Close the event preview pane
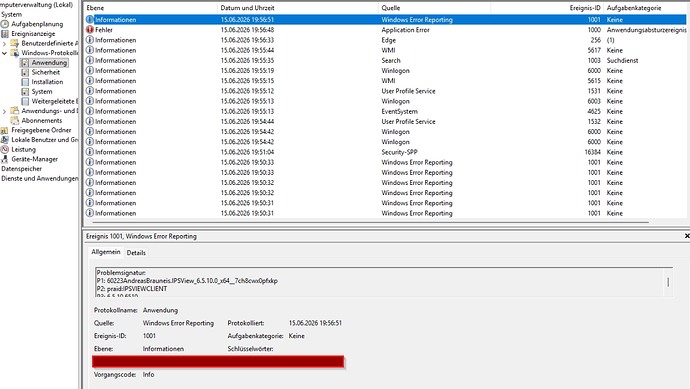Screen dimensions: 690x389 686,236
